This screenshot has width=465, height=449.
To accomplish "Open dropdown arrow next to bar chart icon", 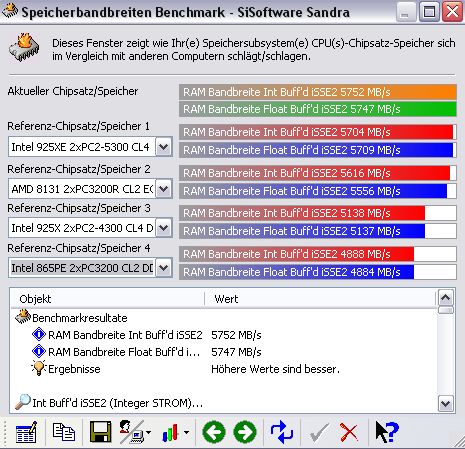I will pos(186,433).
